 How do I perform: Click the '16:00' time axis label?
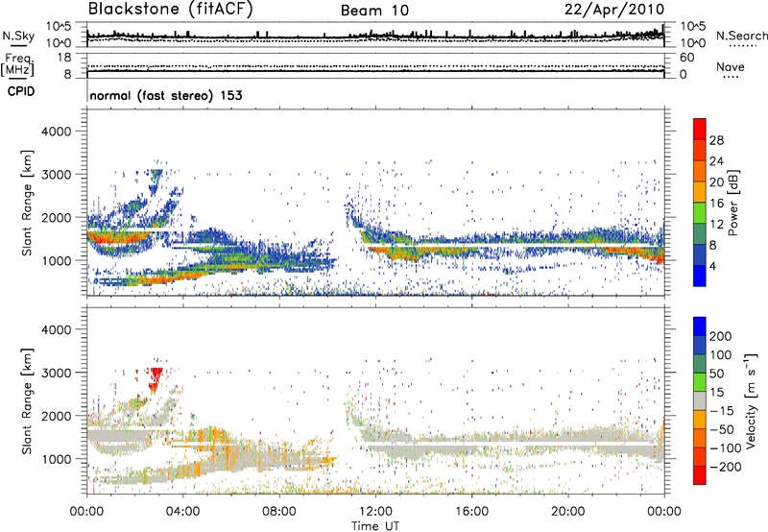pos(471,512)
